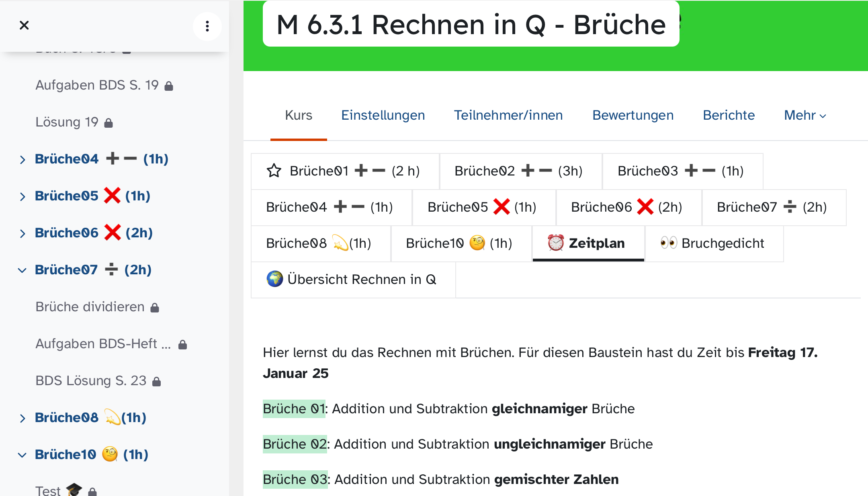Click the lock icon beside BDS Lösung S. 23
The height and width of the screenshot is (496, 868).
(157, 382)
